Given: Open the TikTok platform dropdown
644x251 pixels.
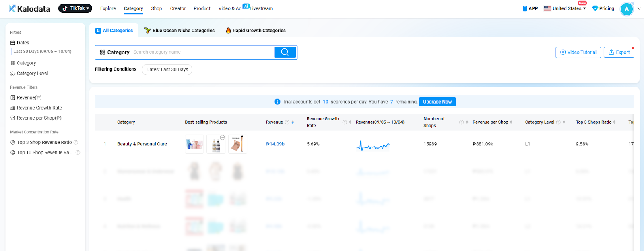Looking at the screenshot, I should coord(75,8).
